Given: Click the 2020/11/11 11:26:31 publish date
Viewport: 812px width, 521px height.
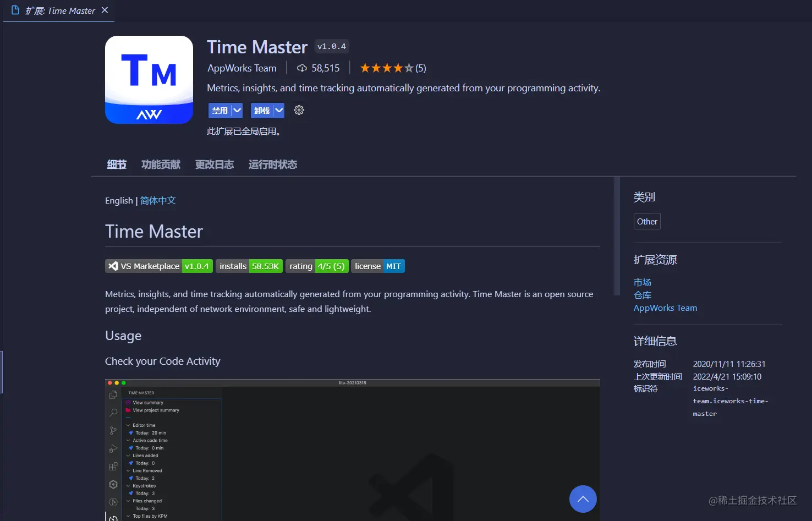Looking at the screenshot, I should coord(729,364).
